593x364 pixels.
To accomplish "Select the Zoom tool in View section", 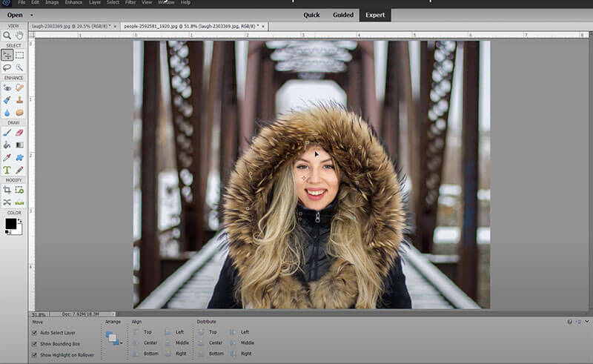I will click(x=7, y=35).
